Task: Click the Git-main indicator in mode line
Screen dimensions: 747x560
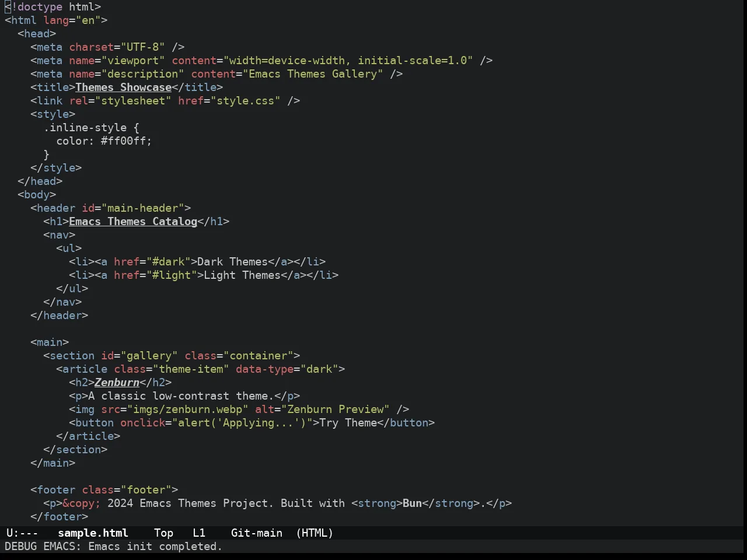Action: pos(257,533)
